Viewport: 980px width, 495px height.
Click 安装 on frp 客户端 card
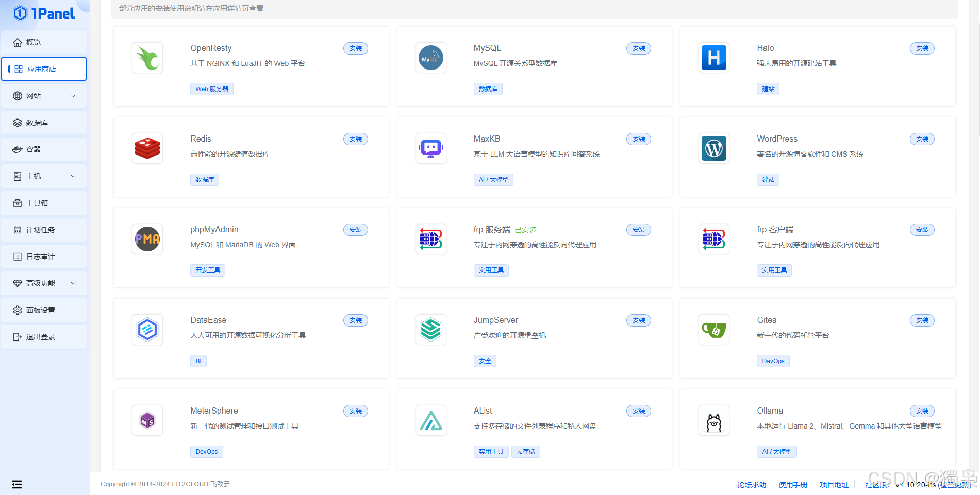(922, 230)
